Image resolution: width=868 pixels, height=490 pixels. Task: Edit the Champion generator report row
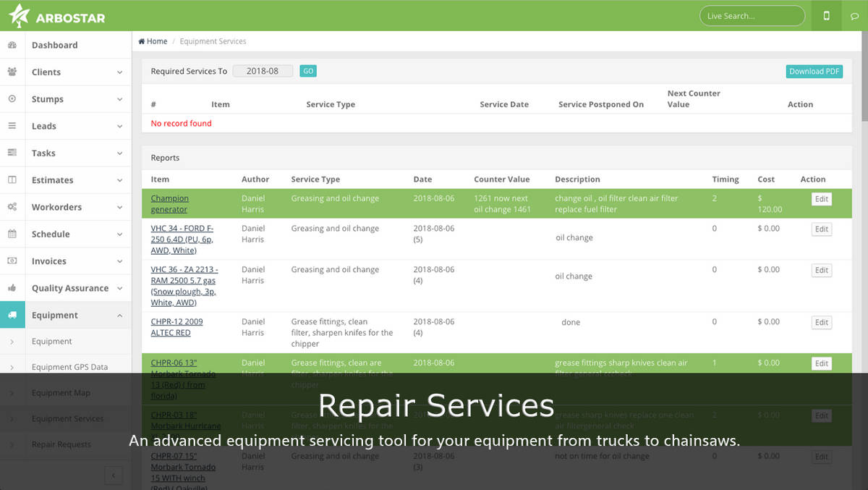click(821, 200)
